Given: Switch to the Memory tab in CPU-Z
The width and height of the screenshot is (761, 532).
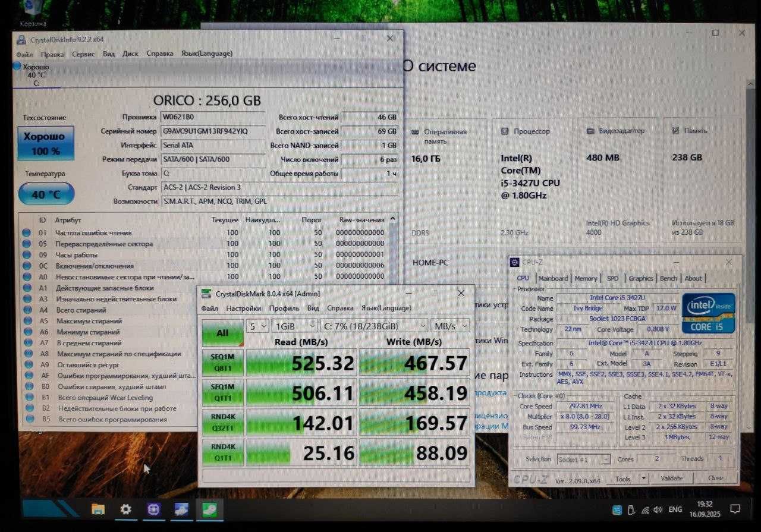Looking at the screenshot, I should [x=586, y=278].
